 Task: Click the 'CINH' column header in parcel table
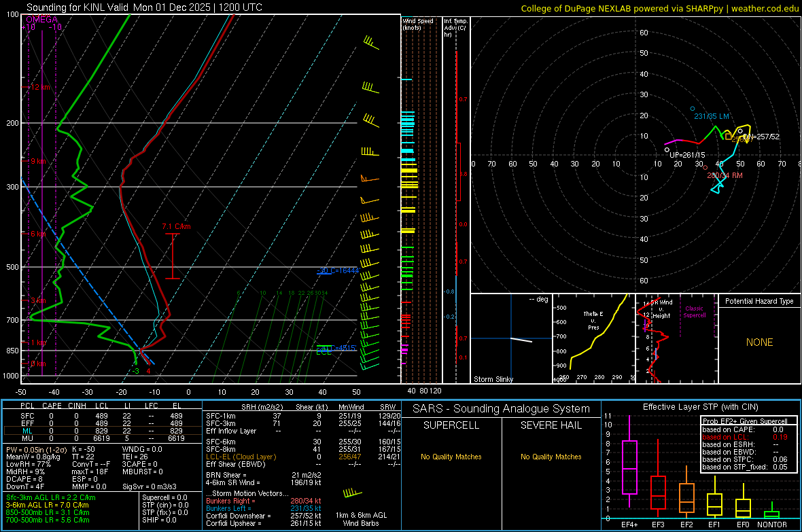pos(77,406)
